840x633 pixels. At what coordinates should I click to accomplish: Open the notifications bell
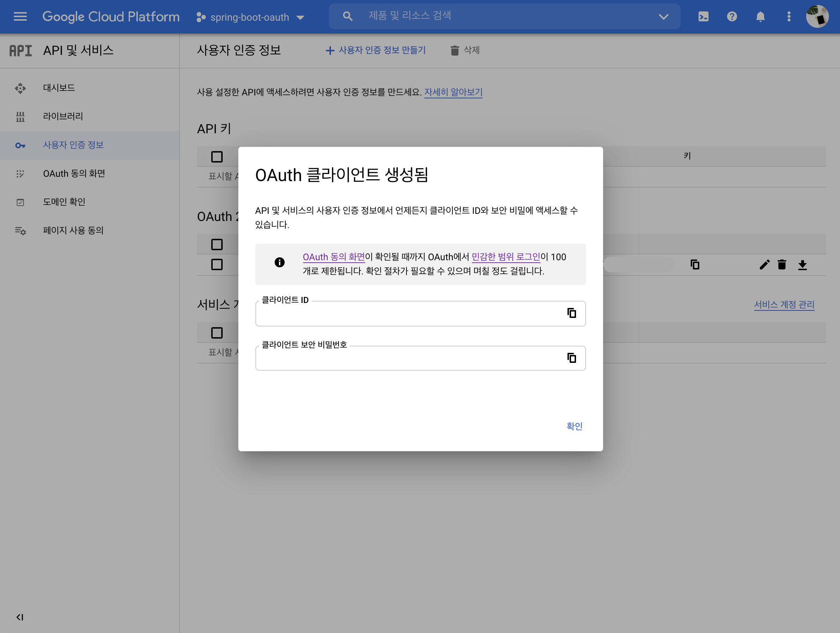(760, 17)
